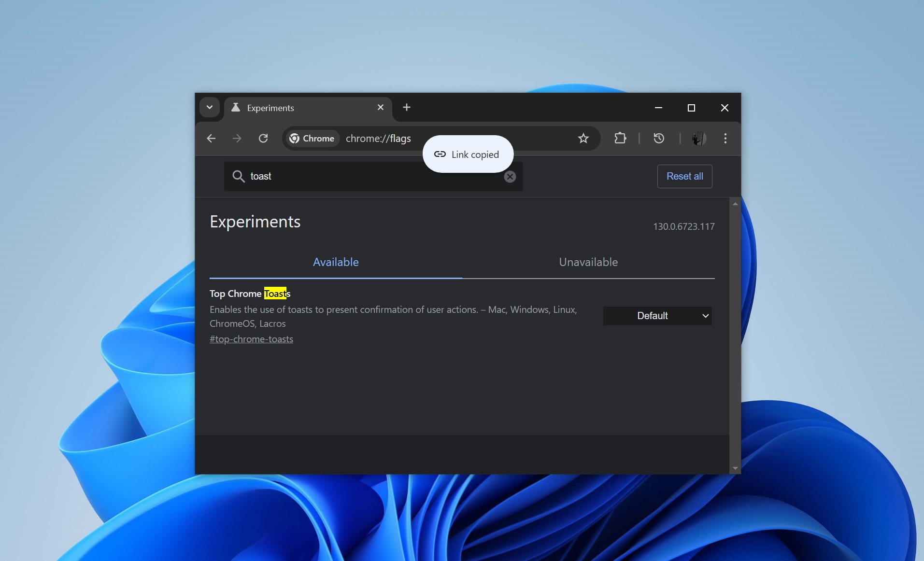Click the Chrome site info chip
This screenshot has width=924, height=561.
click(312, 139)
